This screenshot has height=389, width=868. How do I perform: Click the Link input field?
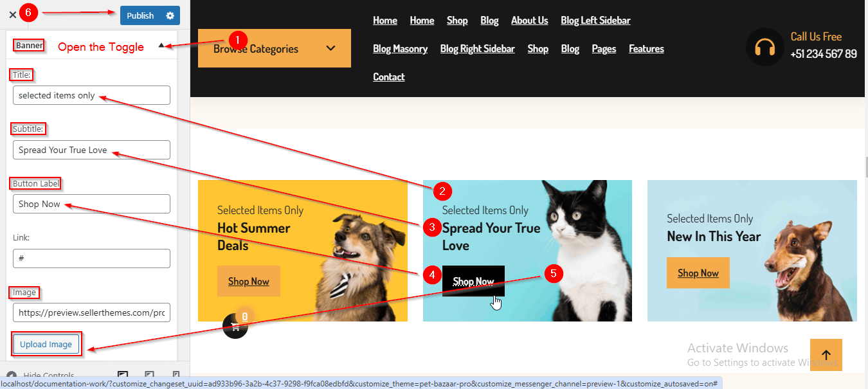91,258
